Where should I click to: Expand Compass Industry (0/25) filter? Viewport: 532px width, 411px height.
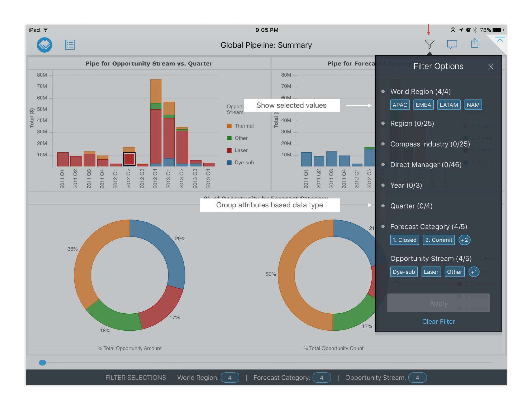point(430,144)
